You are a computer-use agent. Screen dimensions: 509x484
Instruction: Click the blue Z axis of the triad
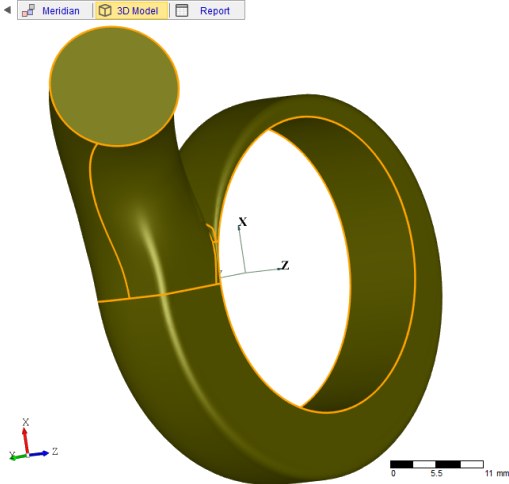pos(39,453)
